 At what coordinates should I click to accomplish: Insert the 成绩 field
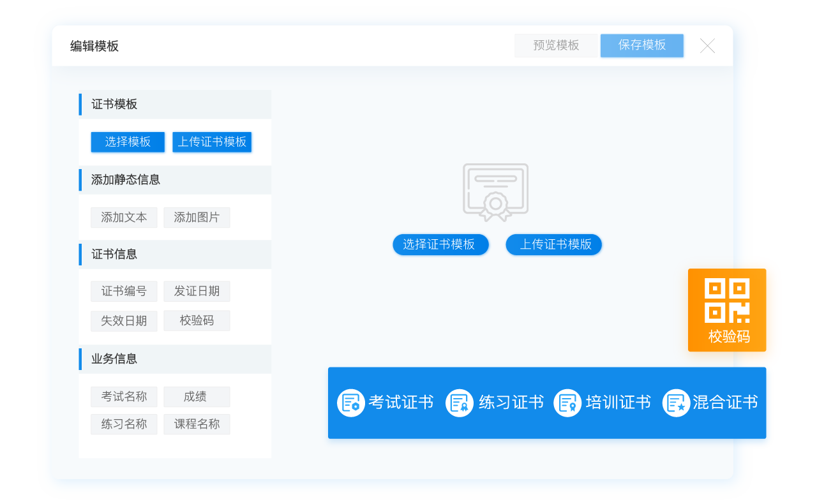197,397
